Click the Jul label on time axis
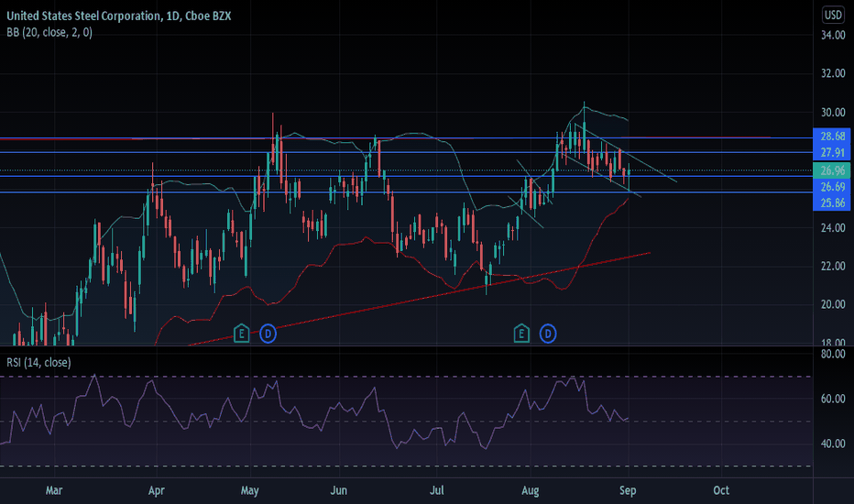This screenshot has width=854, height=504. pyautogui.click(x=437, y=490)
